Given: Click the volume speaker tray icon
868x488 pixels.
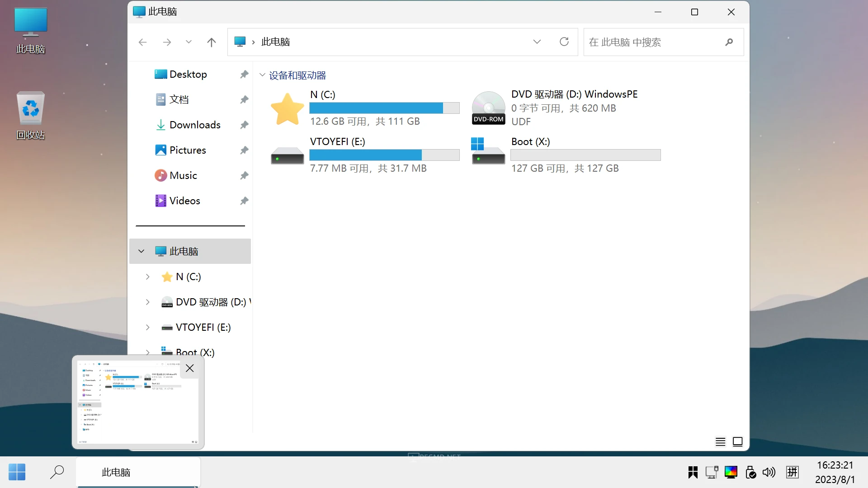Looking at the screenshot, I should pyautogui.click(x=769, y=473).
